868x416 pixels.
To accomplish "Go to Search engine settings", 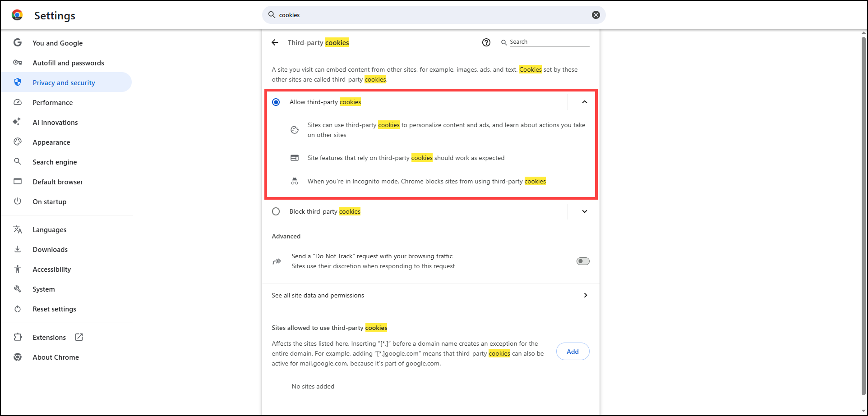I will pyautogui.click(x=55, y=162).
